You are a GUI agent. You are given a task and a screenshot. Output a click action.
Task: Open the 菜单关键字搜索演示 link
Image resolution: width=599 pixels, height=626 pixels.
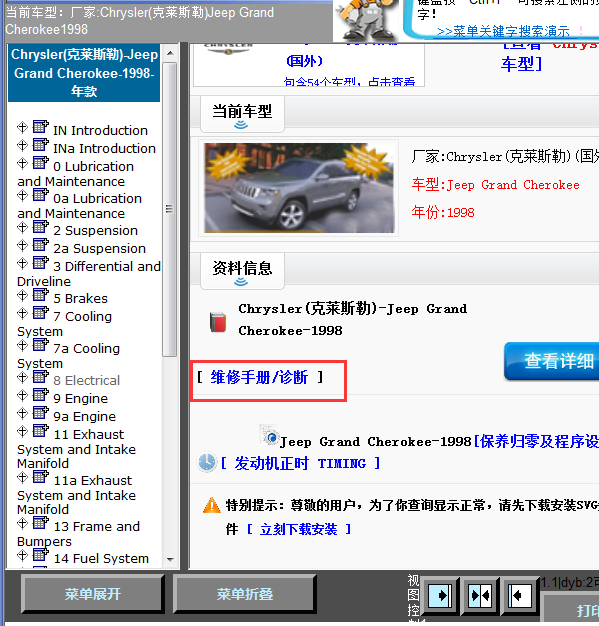tap(503, 31)
